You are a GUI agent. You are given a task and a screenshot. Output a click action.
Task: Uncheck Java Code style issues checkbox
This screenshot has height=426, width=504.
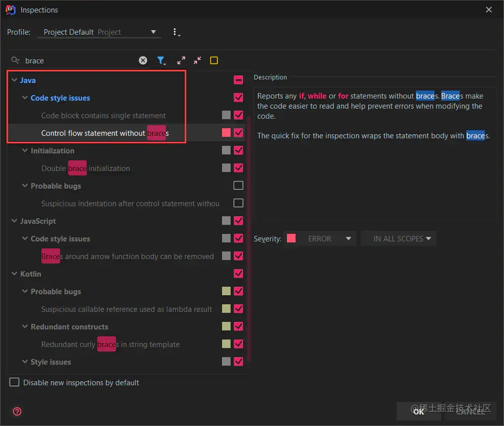point(239,97)
